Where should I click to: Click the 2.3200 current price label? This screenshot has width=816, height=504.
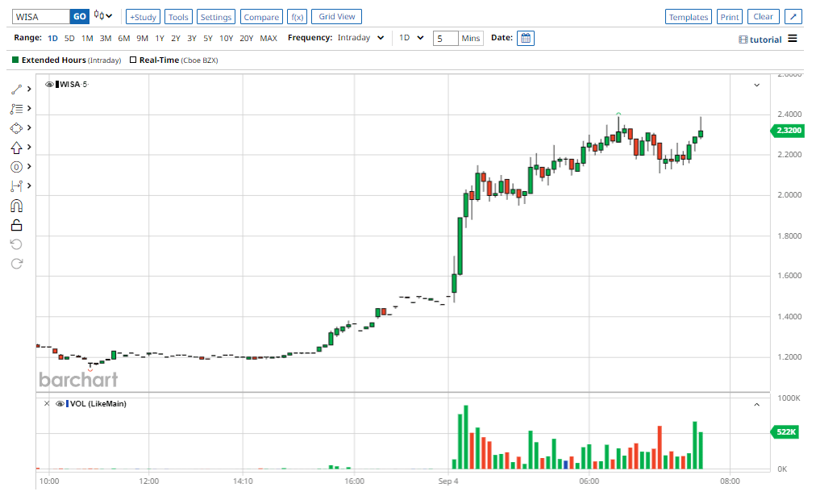(788, 130)
